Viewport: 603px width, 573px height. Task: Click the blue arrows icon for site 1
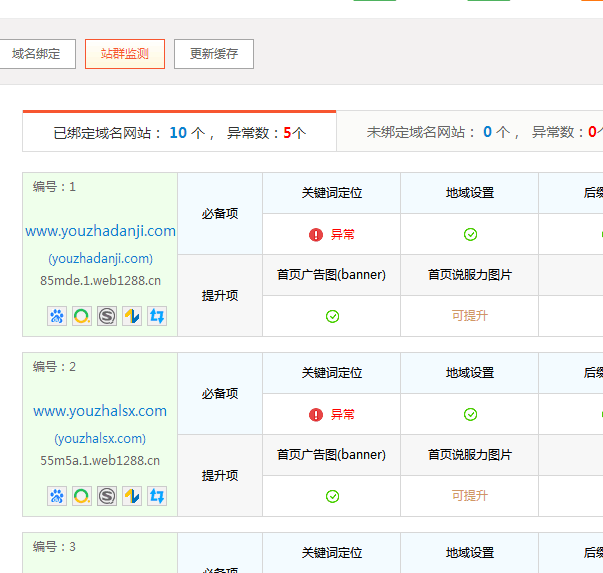pos(157,316)
